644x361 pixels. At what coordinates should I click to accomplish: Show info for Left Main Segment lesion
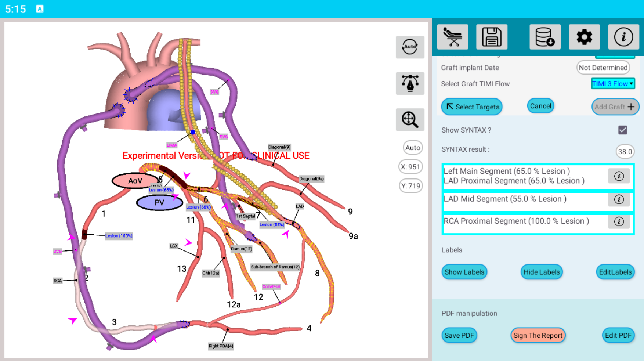pos(619,176)
